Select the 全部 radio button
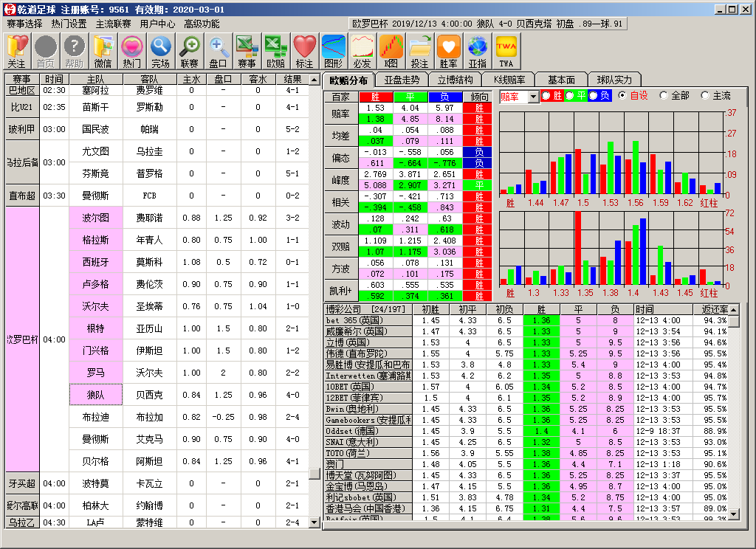Screen dimensions: 756x549 664,95
